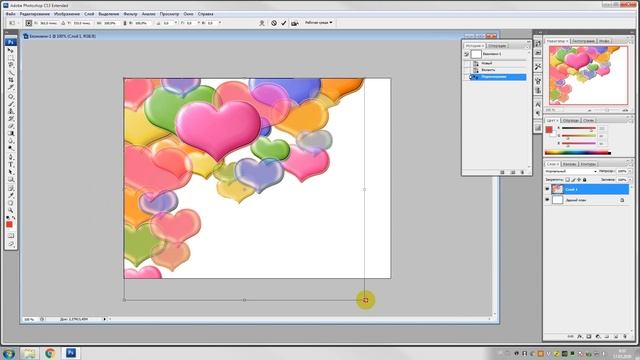This screenshot has height=360, width=640.
Task: Open the Фильтр menu
Action: pyautogui.click(x=131, y=14)
